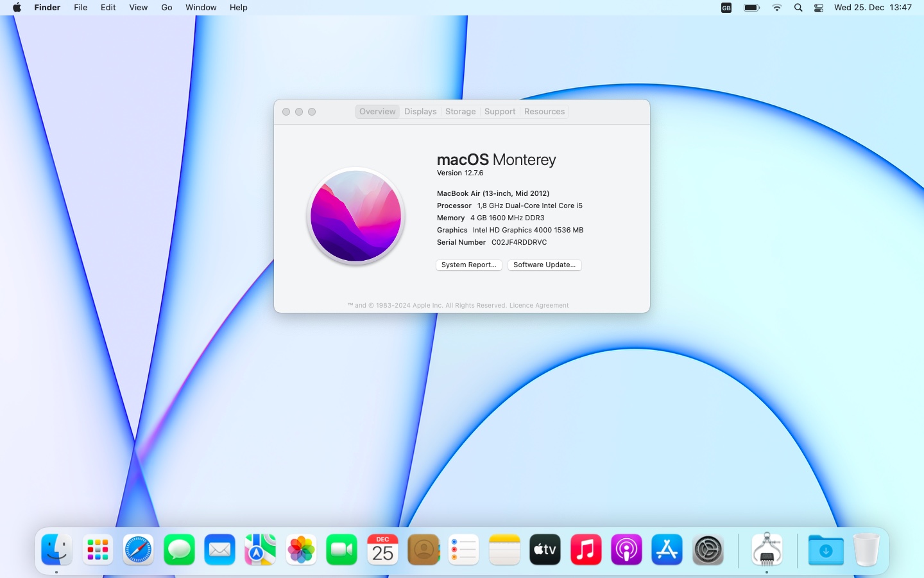Open the Edit menu
Viewport: 924px width, 578px height.
point(108,8)
